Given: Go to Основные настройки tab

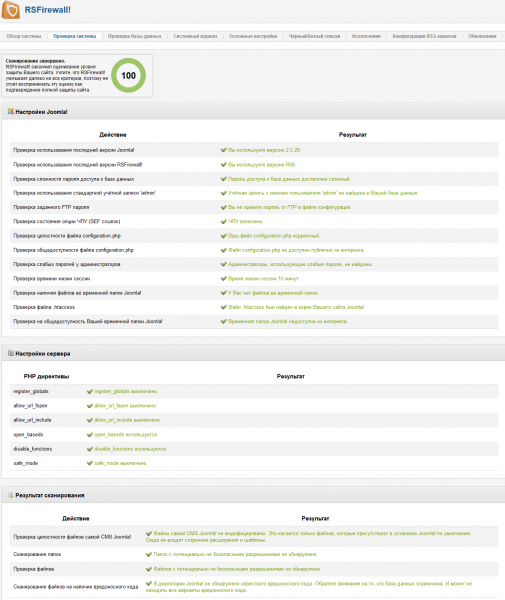Looking at the screenshot, I should click(253, 36).
